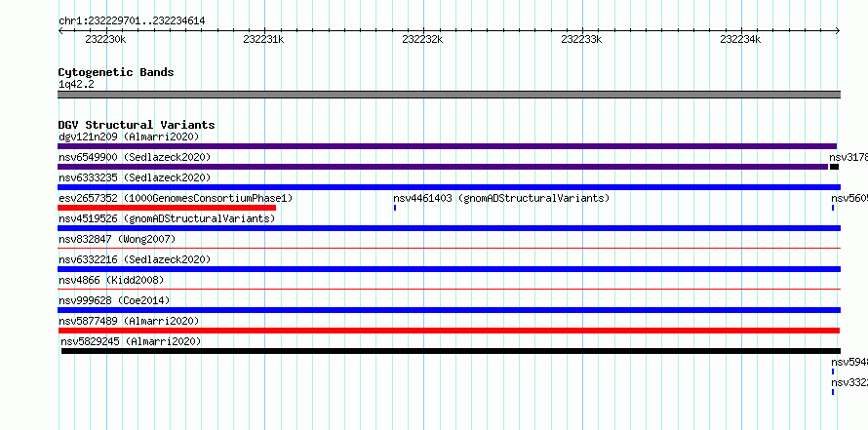Click the ruler's left arrowhead
This screenshot has width=868, height=430.
pos(60,31)
